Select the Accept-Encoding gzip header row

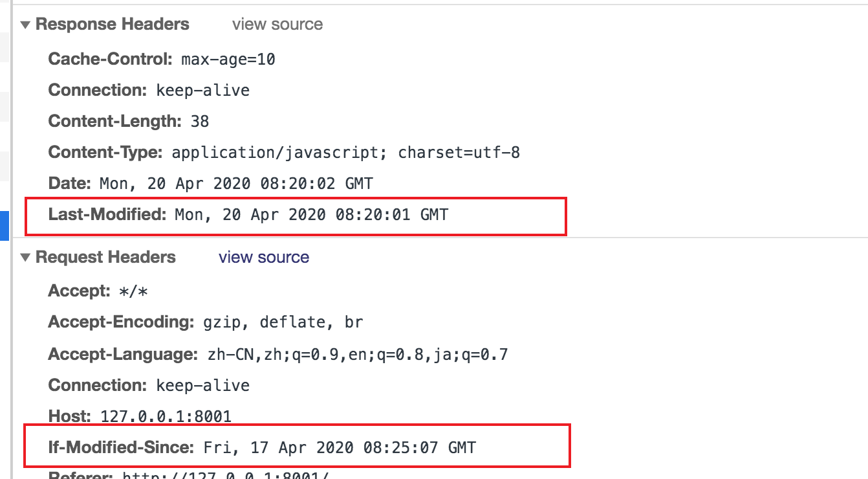206,322
